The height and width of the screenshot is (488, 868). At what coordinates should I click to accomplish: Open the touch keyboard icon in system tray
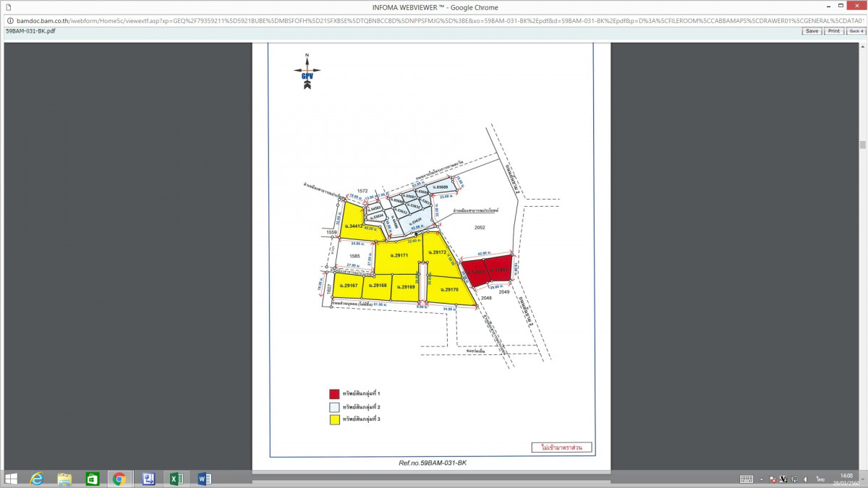746,479
